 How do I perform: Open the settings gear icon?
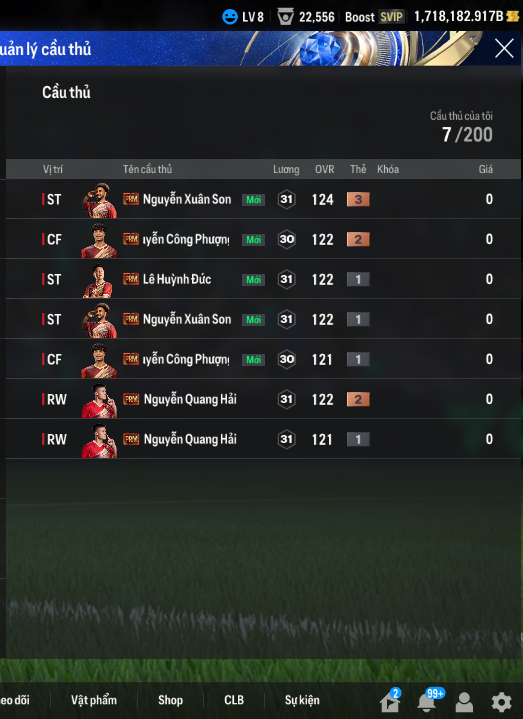501,702
